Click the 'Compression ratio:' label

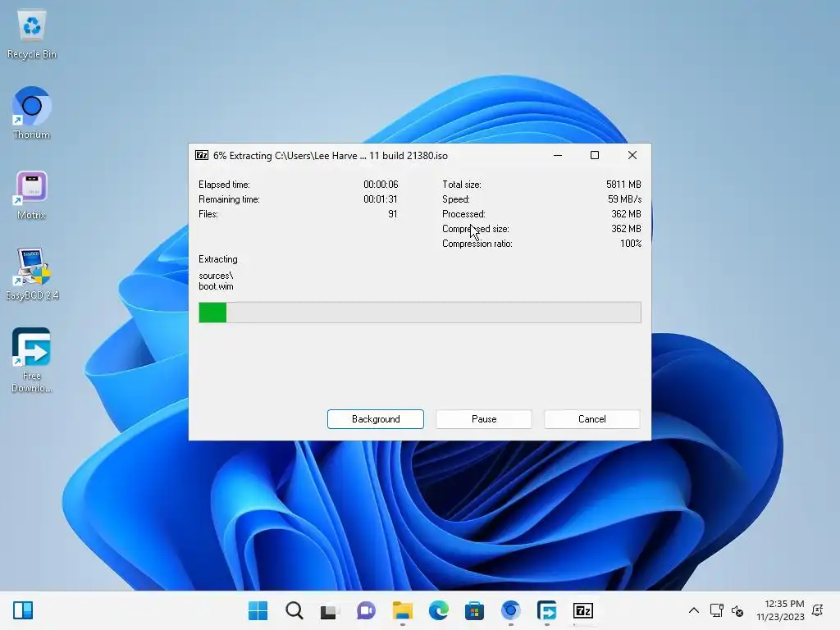point(477,244)
